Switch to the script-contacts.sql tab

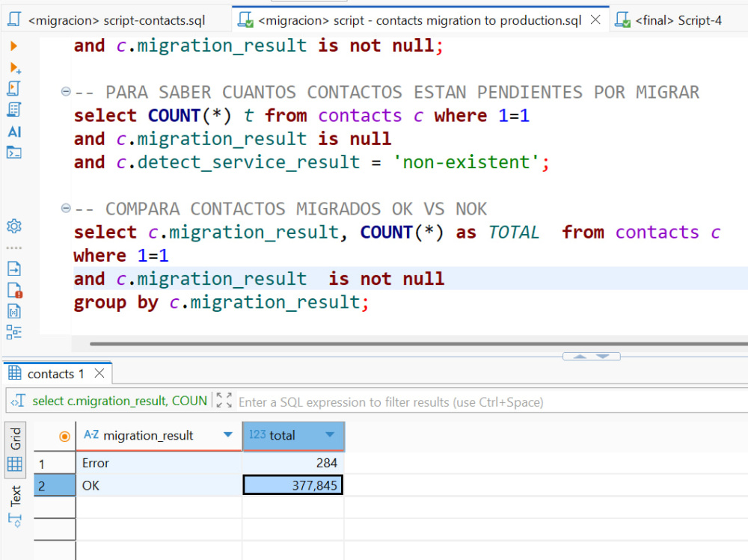(117, 20)
